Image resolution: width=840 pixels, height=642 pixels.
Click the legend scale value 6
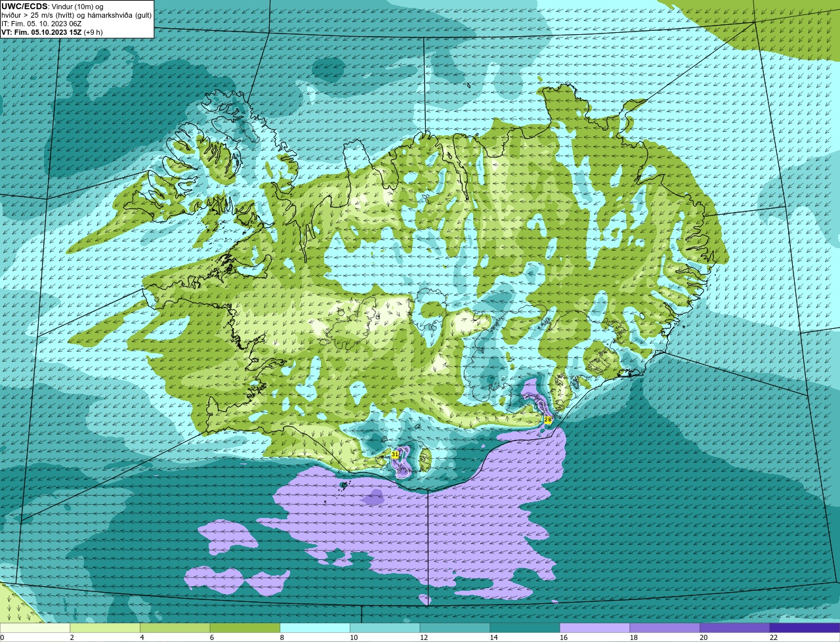[212, 637]
